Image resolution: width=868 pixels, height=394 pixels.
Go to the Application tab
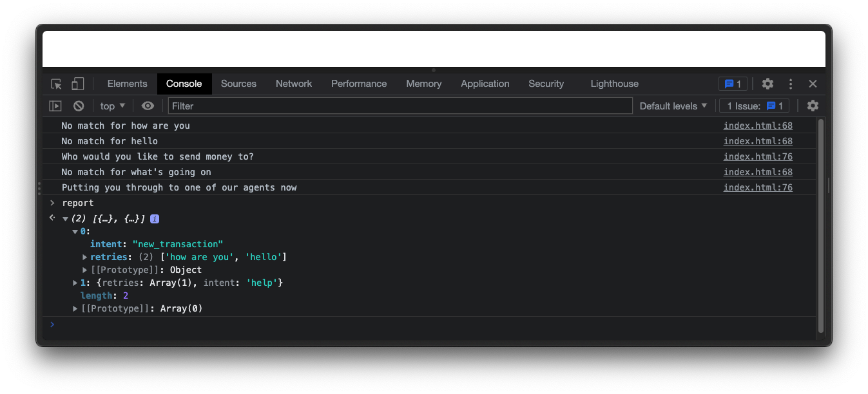tap(485, 84)
